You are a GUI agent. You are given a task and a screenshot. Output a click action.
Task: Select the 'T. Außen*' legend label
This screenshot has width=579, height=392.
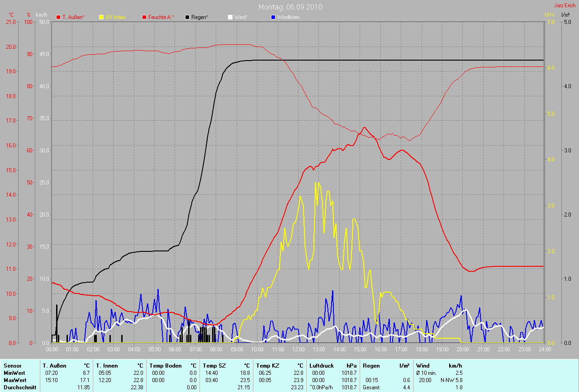[x=73, y=17]
